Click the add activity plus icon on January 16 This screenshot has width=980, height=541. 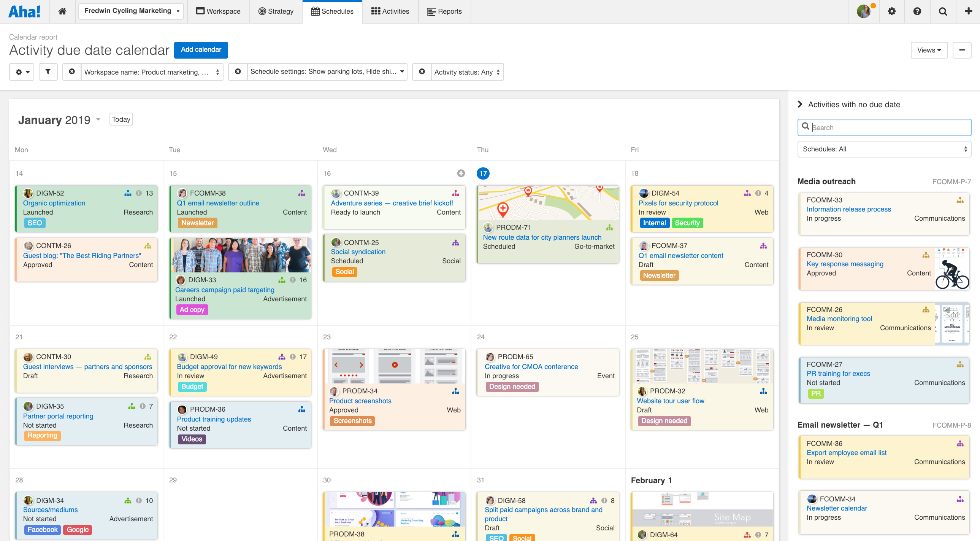pyautogui.click(x=461, y=173)
